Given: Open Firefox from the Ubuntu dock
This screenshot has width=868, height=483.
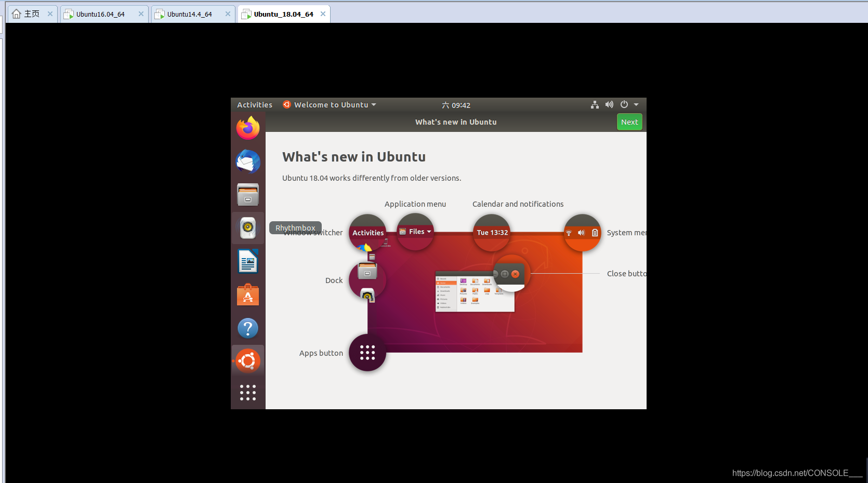Looking at the screenshot, I should 248,128.
